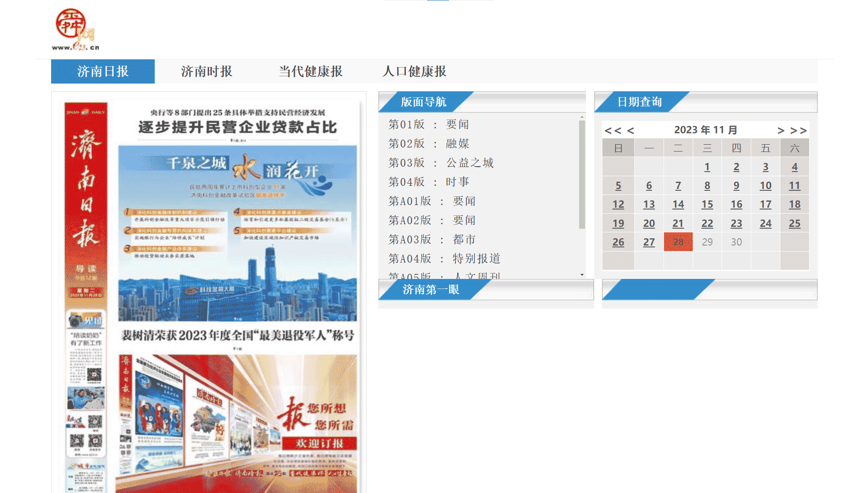Go to next month with > arrow
The width and height of the screenshot is (868, 493).
click(x=781, y=131)
